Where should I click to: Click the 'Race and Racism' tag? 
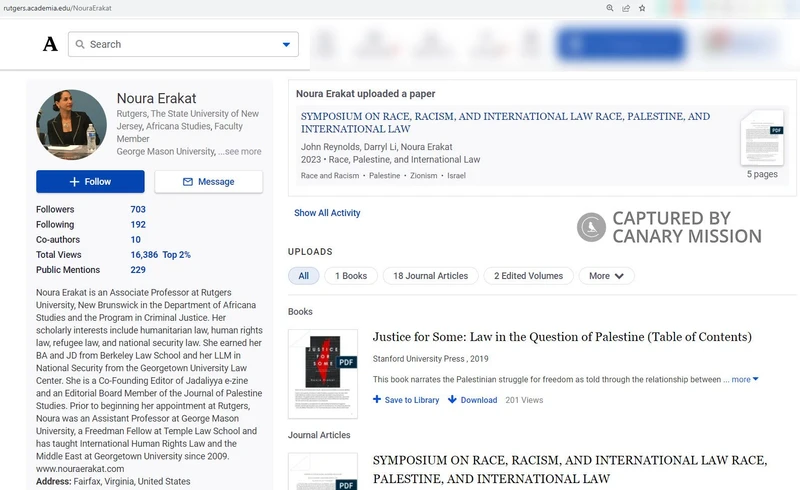[330, 176]
